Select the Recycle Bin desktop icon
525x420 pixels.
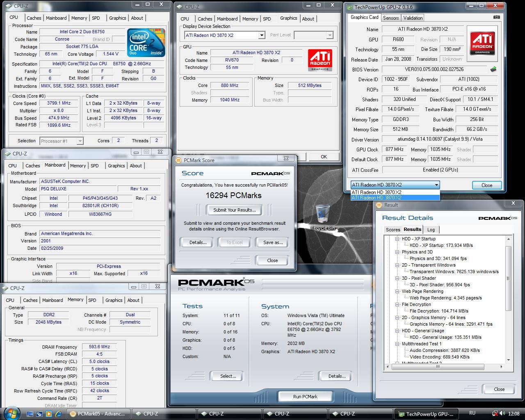tap(322, 217)
